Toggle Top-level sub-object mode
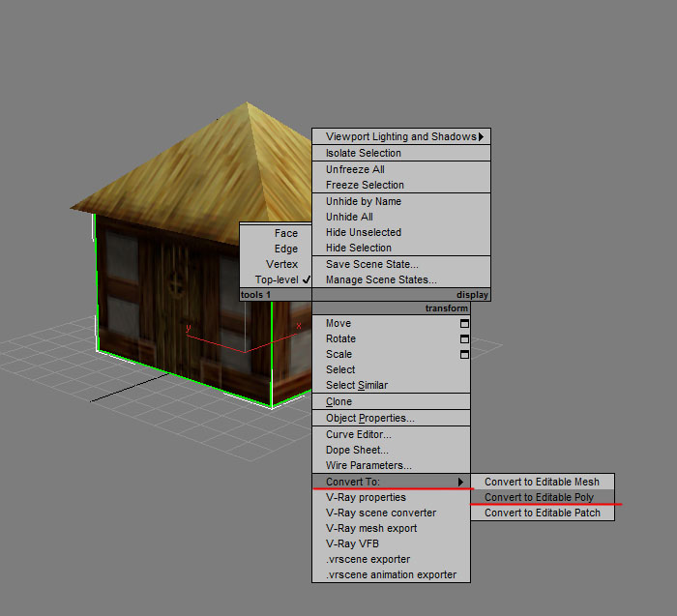This screenshot has height=616, width=677. tap(276, 279)
